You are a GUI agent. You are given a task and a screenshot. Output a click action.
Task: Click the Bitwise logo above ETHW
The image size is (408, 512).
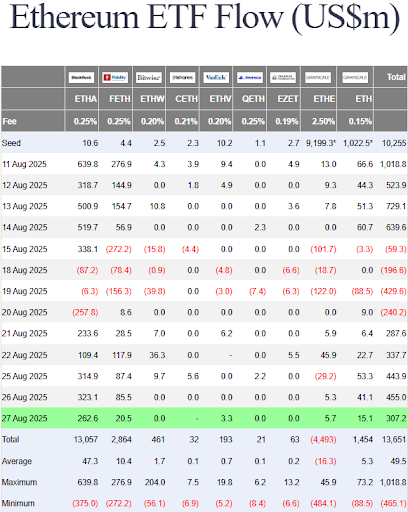pos(149,77)
